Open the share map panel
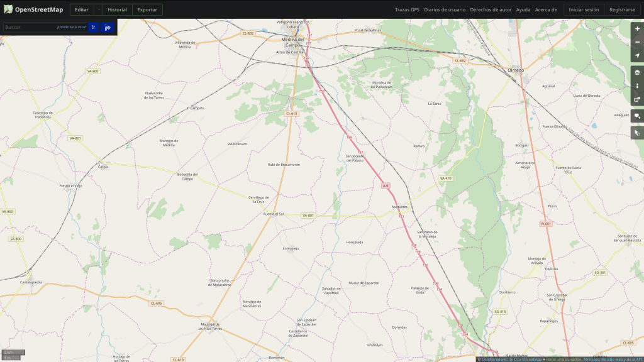Screen dimensions: 644x362 pyautogui.click(x=637, y=99)
